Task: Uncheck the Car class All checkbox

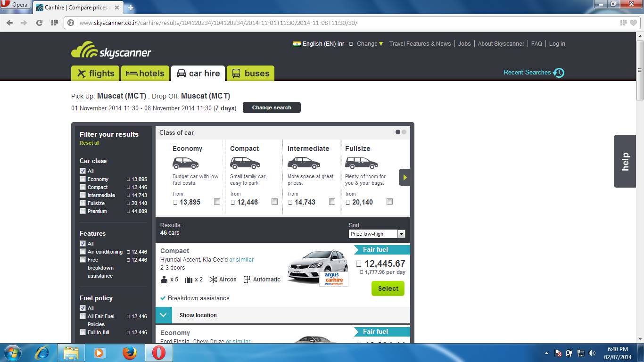Action: (83, 171)
